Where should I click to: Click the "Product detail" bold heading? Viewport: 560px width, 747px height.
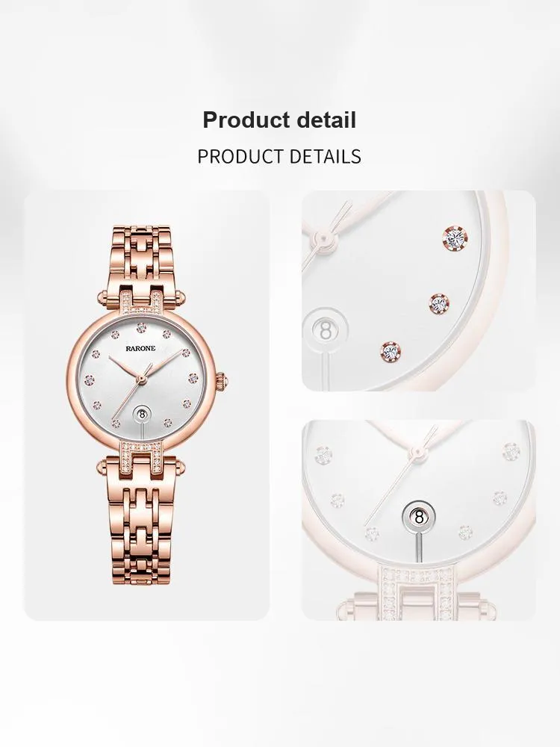[x=279, y=120]
